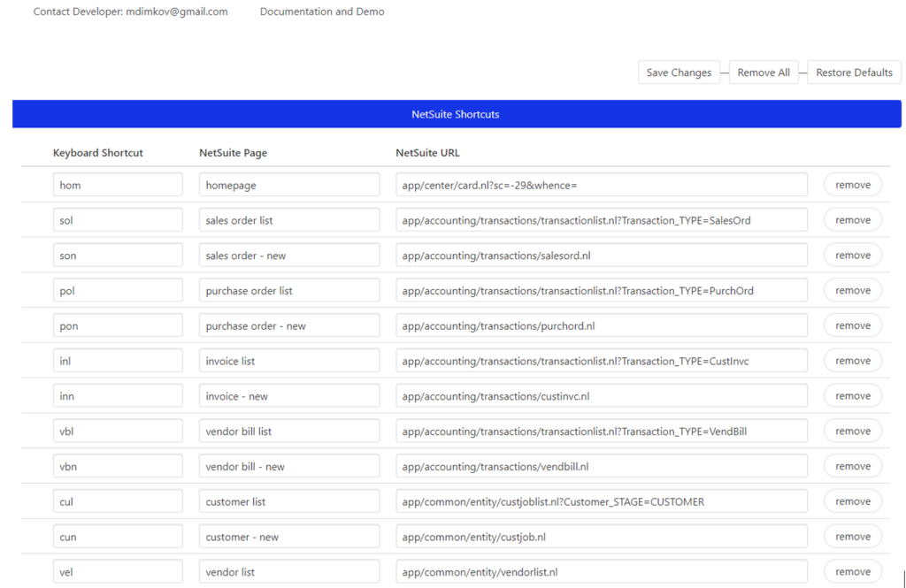906x588 pixels.
Task: Remove the homepage shortcut row
Action: click(853, 185)
